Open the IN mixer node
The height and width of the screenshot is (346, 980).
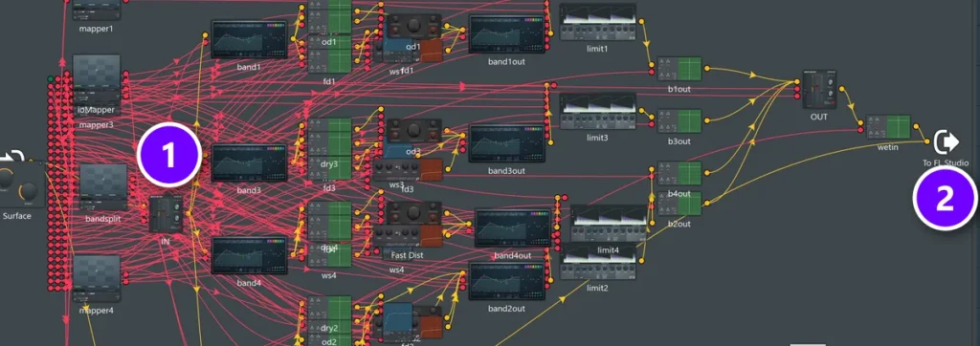pos(167,213)
